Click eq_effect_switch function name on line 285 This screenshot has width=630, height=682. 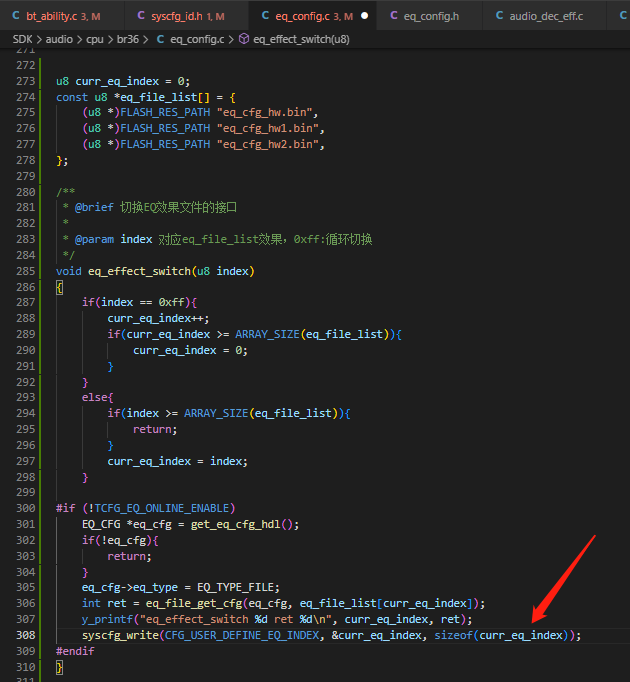pos(139,271)
